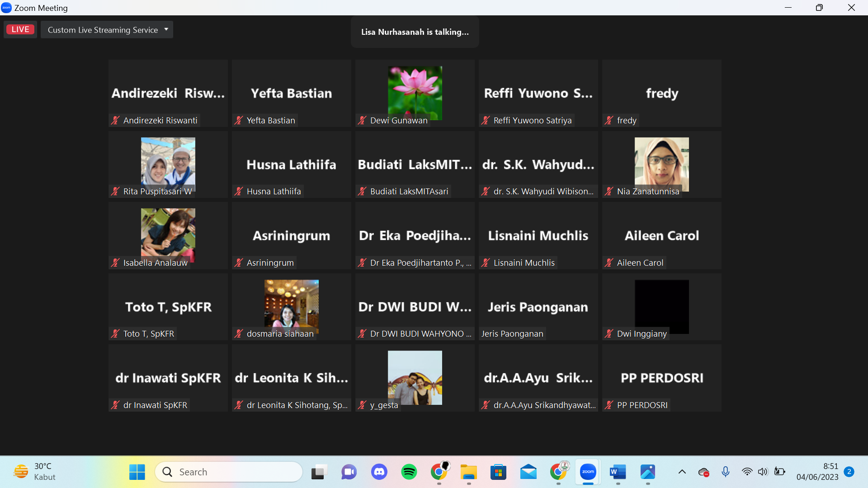Image resolution: width=868 pixels, height=488 pixels.
Task: Open Microsoft Word from the taskbar
Action: pyautogui.click(x=618, y=472)
